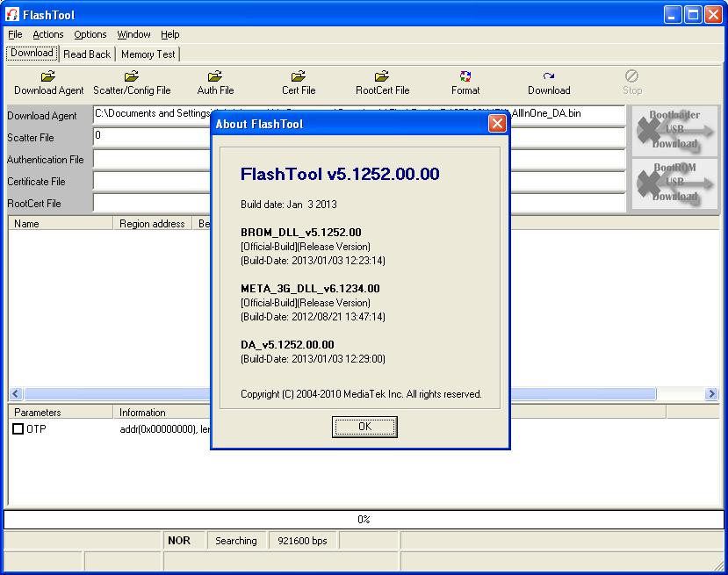Click the FlashTool title bar app icon

pos(12,15)
